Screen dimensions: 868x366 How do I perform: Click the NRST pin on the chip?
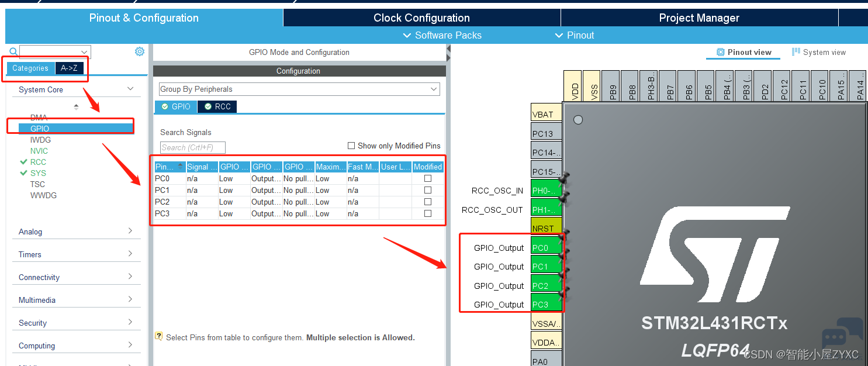[547, 226]
